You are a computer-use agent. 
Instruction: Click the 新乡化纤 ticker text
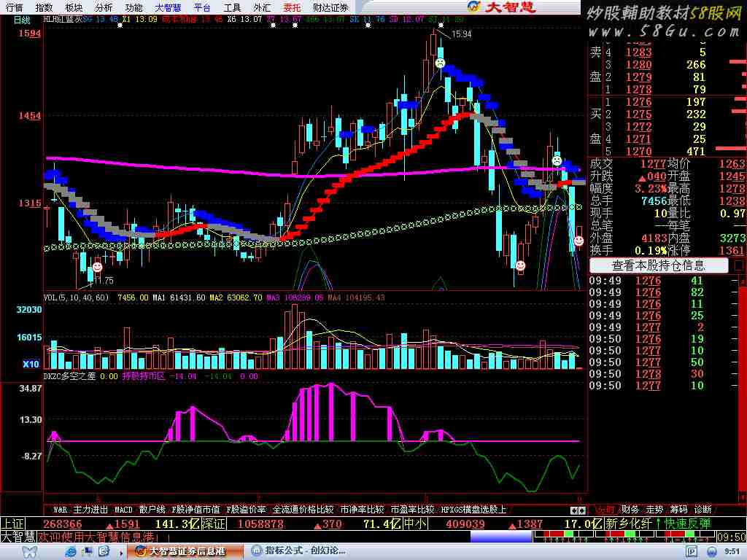coord(629,524)
